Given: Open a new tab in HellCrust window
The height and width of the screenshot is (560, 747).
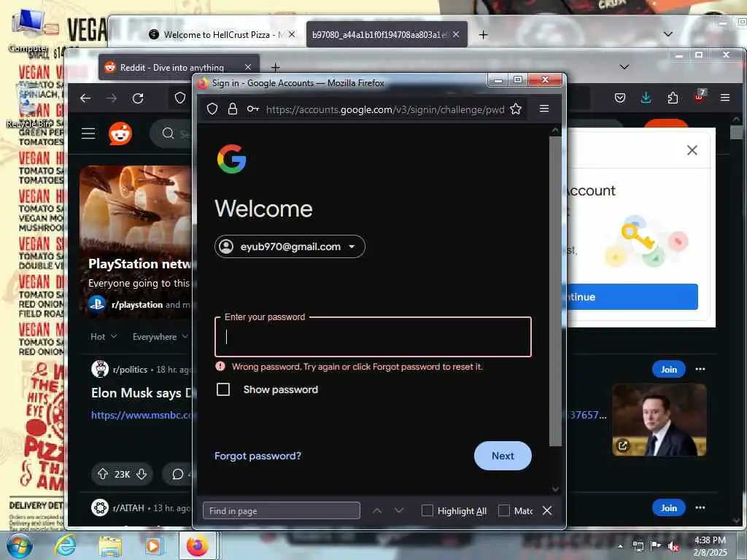Looking at the screenshot, I should coord(483,35).
